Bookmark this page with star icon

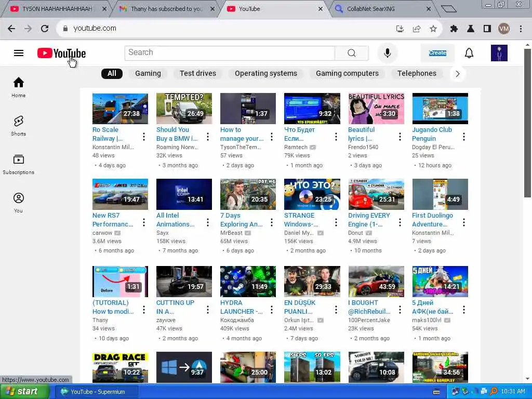coord(433,29)
